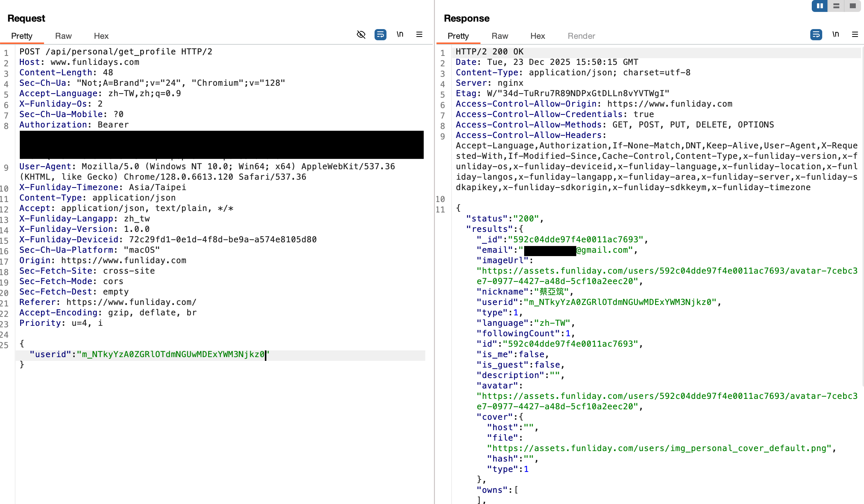Click "owns":[ line in response

[497, 490]
